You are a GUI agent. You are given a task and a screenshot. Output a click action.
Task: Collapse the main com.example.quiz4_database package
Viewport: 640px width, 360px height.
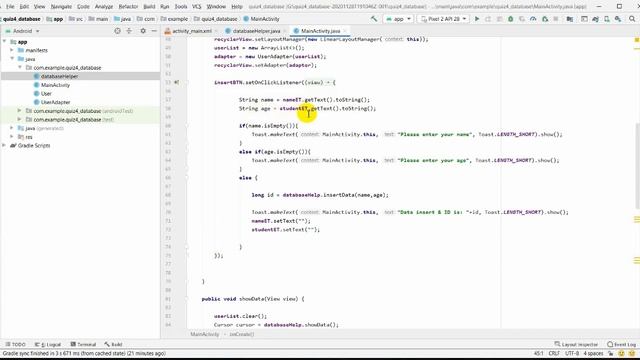click(x=20, y=67)
